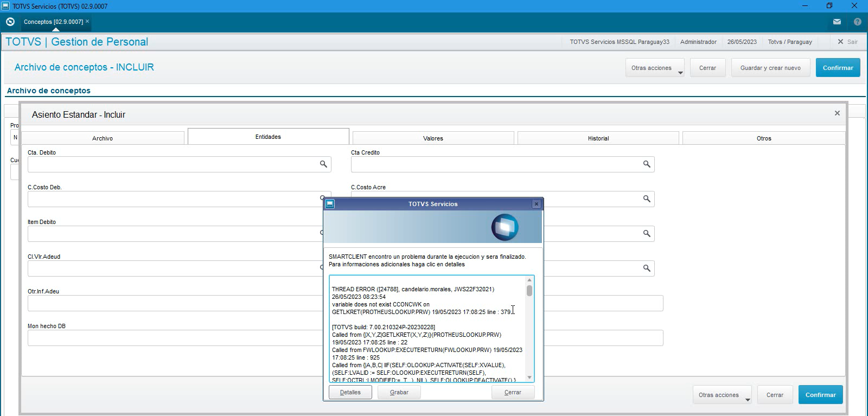Switch to the Entidades tab
This screenshot has height=416, width=868.
point(268,137)
